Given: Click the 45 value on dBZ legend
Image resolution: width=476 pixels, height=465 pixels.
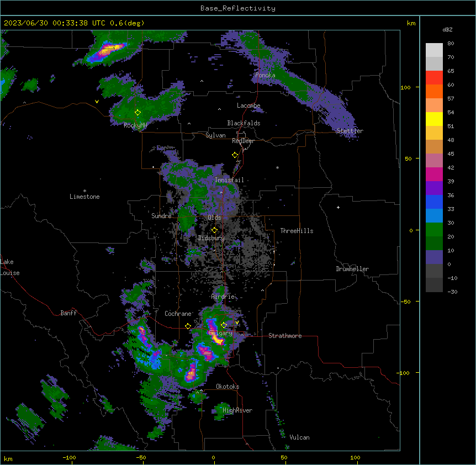Looking at the screenshot, I should pyautogui.click(x=451, y=154).
